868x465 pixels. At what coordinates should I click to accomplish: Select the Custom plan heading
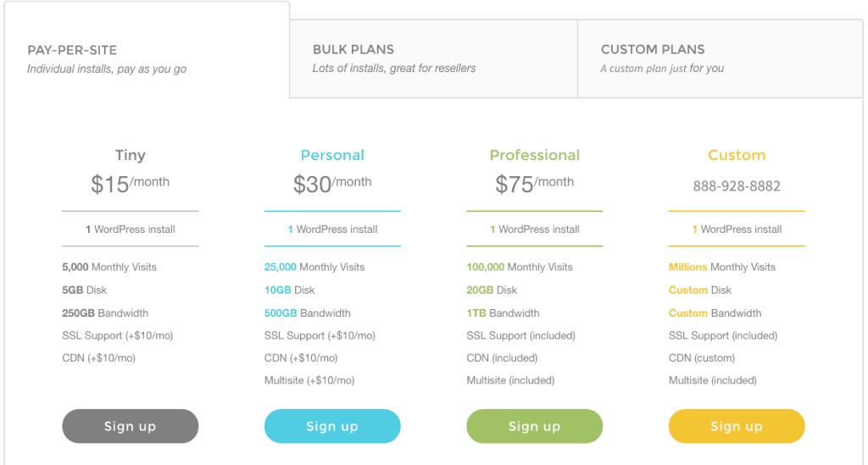737,155
